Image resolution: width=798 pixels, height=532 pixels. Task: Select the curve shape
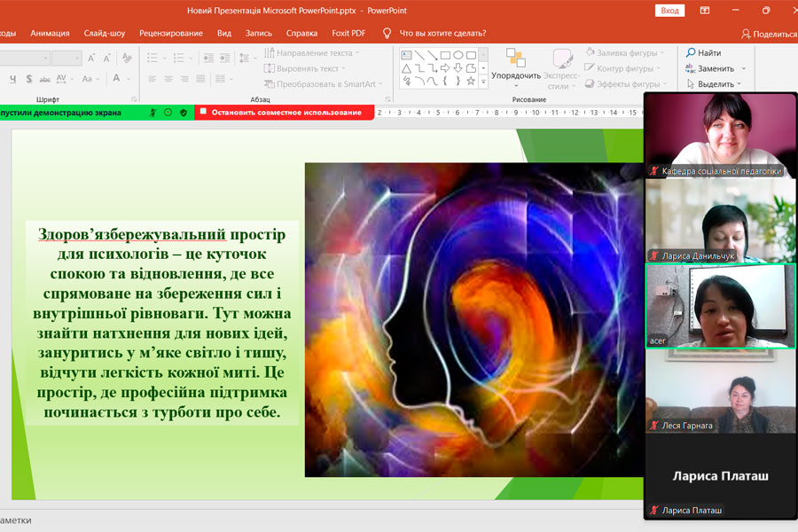(432, 81)
